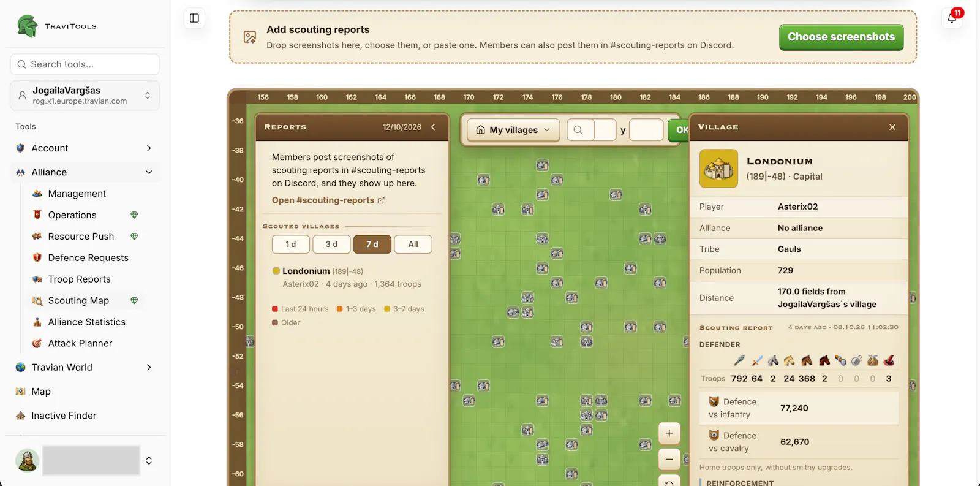980x486 pixels.
Task: Open #scouting-reports Discord link
Action: coord(328,200)
